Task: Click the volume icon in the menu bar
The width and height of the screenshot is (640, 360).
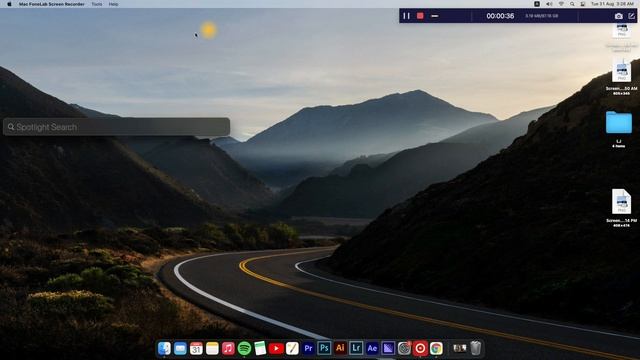Action: 549,4
